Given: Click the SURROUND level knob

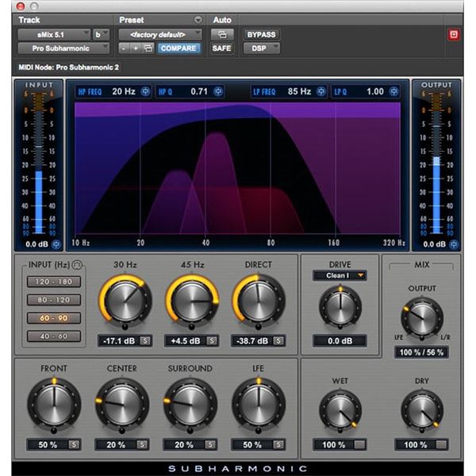Looking at the screenshot, I should (190, 405).
